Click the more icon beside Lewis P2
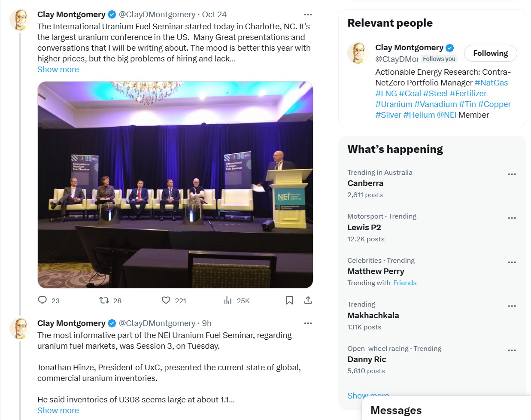This screenshot has width=531, height=420. click(512, 218)
